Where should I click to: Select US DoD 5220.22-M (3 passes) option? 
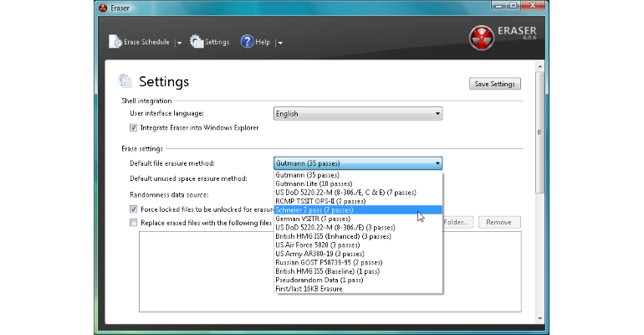click(358, 227)
